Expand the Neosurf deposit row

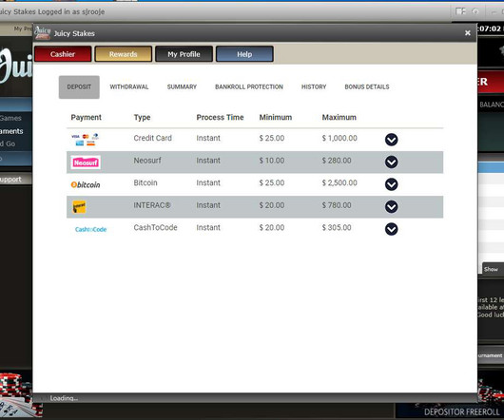pyautogui.click(x=391, y=162)
